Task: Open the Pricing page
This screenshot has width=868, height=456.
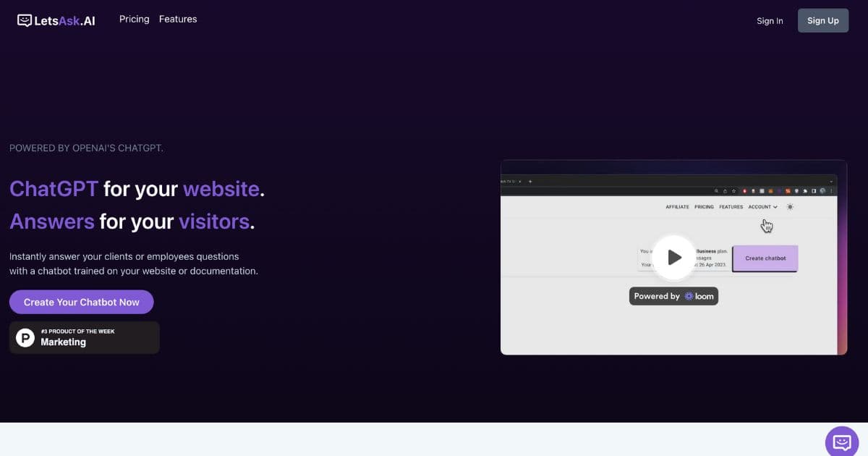Action: pos(135,20)
